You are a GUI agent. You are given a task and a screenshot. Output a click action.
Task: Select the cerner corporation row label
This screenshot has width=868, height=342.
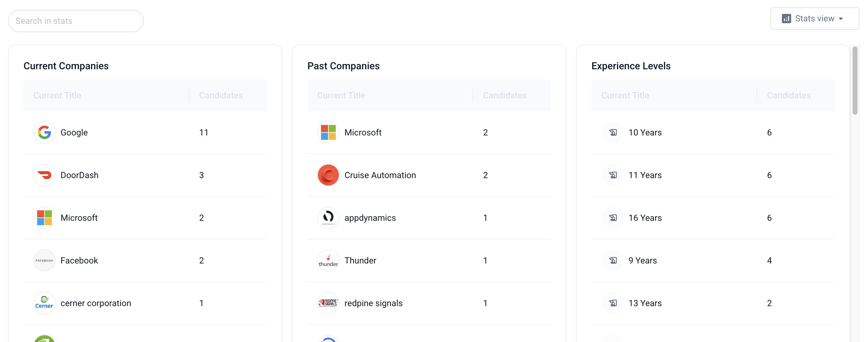96,303
